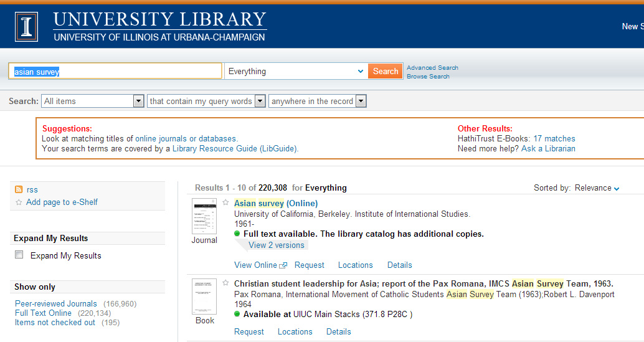Click the rss link
The width and height of the screenshot is (644, 342).
tap(32, 189)
